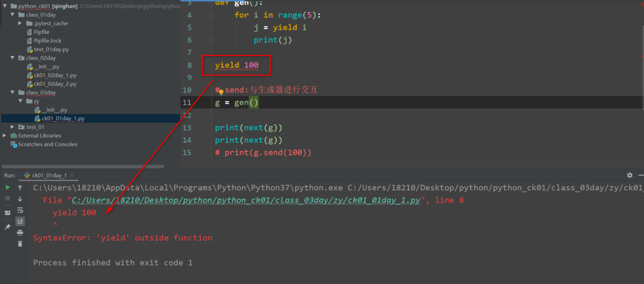Click the Stop process square icon

pyautogui.click(x=7, y=198)
